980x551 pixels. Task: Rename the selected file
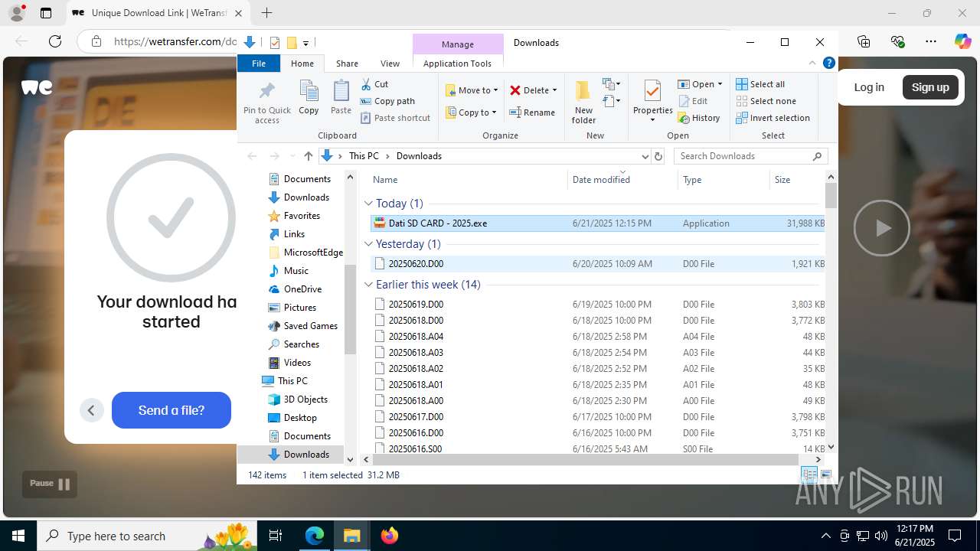click(532, 112)
